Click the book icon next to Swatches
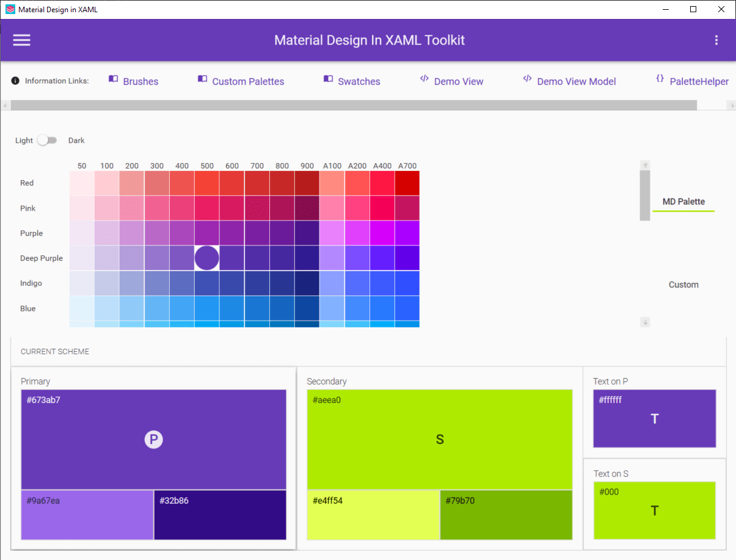 [328, 79]
